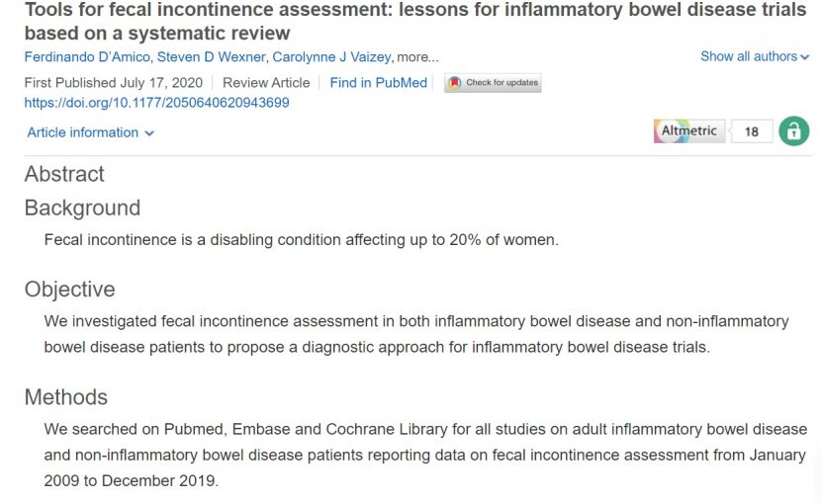The height and width of the screenshot is (504, 821).
Task: Click the green open access lock icon
Action: click(x=793, y=130)
